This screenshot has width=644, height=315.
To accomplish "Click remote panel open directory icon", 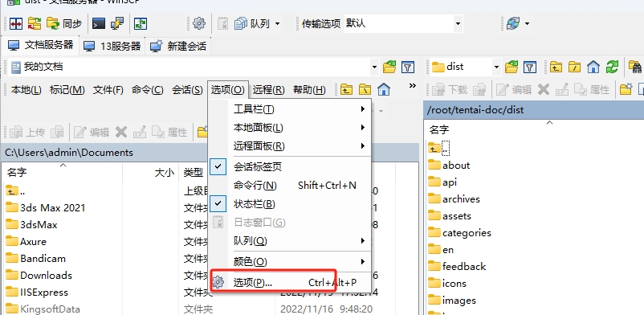I will [x=512, y=67].
